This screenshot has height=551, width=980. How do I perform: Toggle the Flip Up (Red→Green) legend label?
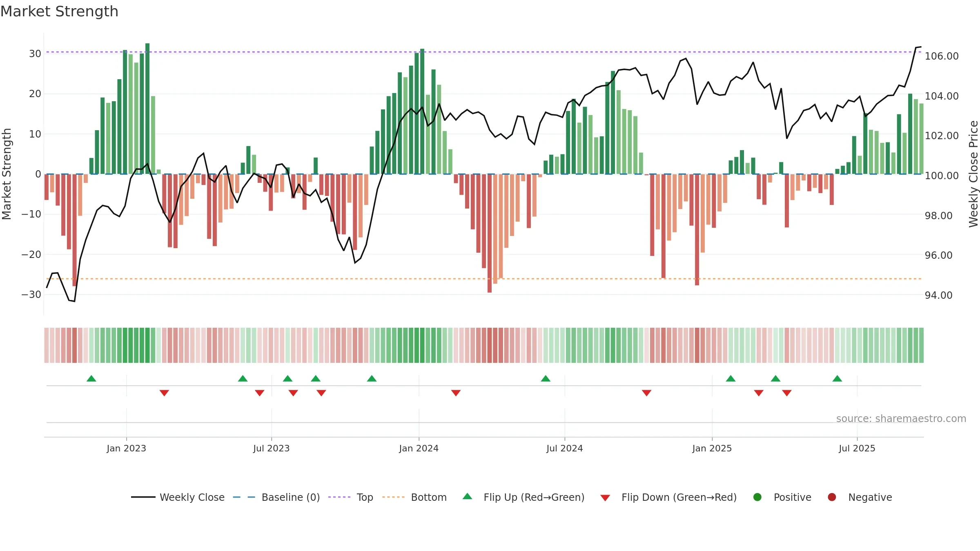[x=534, y=497]
